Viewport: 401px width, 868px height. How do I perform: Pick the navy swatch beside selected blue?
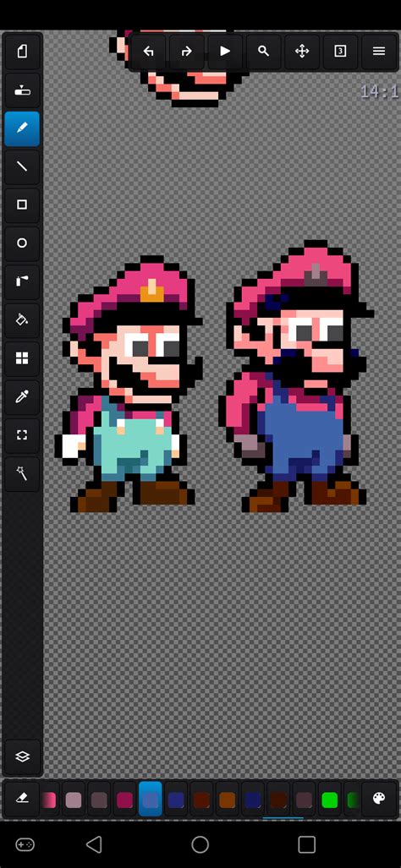[176, 800]
